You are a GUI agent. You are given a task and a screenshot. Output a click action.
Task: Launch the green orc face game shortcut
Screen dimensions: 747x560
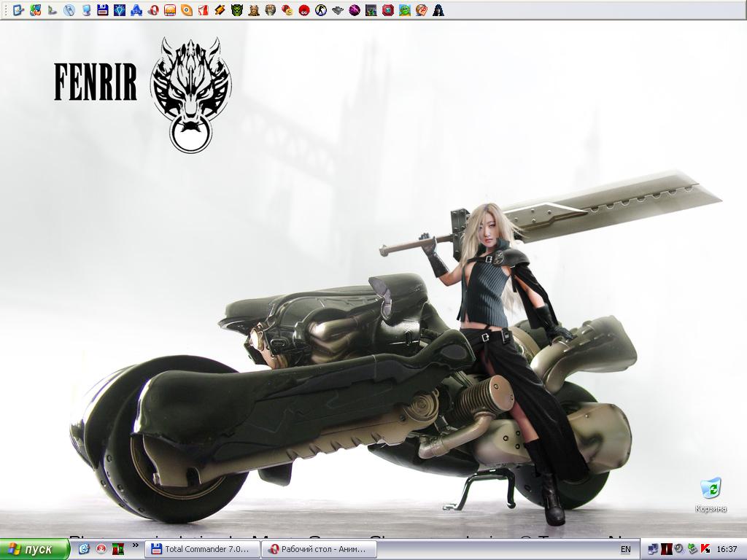click(x=237, y=9)
